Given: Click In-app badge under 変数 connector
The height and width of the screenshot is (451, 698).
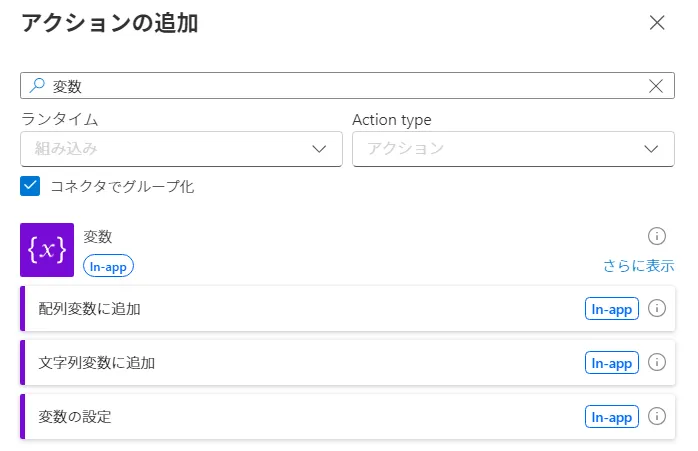Looking at the screenshot, I should coord(108,266).
